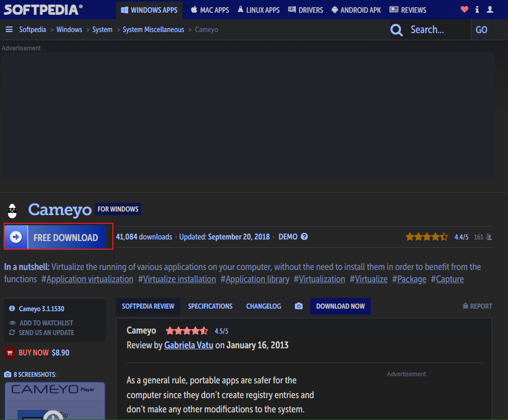Report this page via Report link
Screen dimensions: 508x420
click(x=477, y=306)
